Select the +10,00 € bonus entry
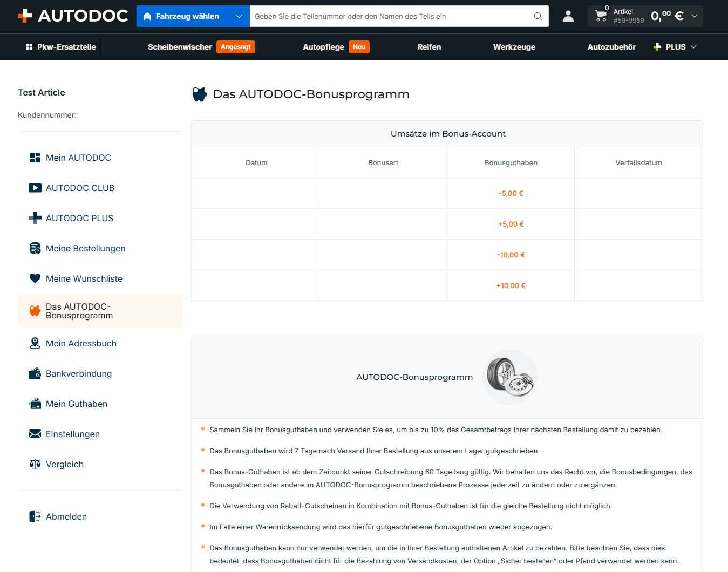Viewport: 728px width, 572px height. 511,285
